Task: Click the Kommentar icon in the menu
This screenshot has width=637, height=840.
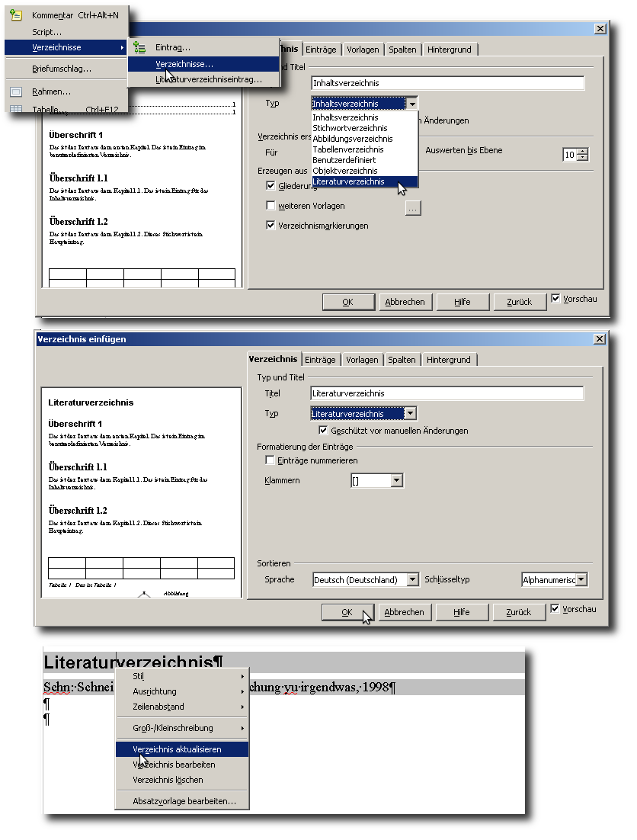Action: (x=16, y=15)
